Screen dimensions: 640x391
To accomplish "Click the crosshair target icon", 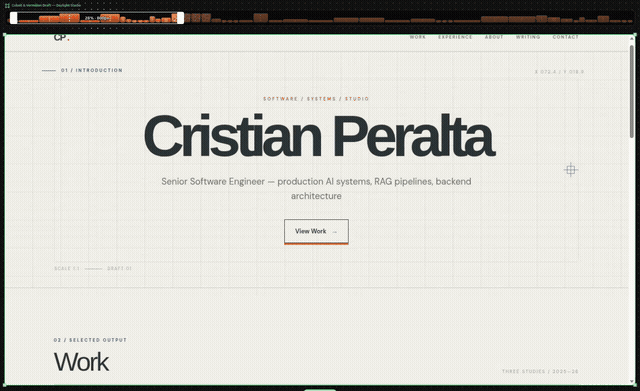I will [571, 170].
